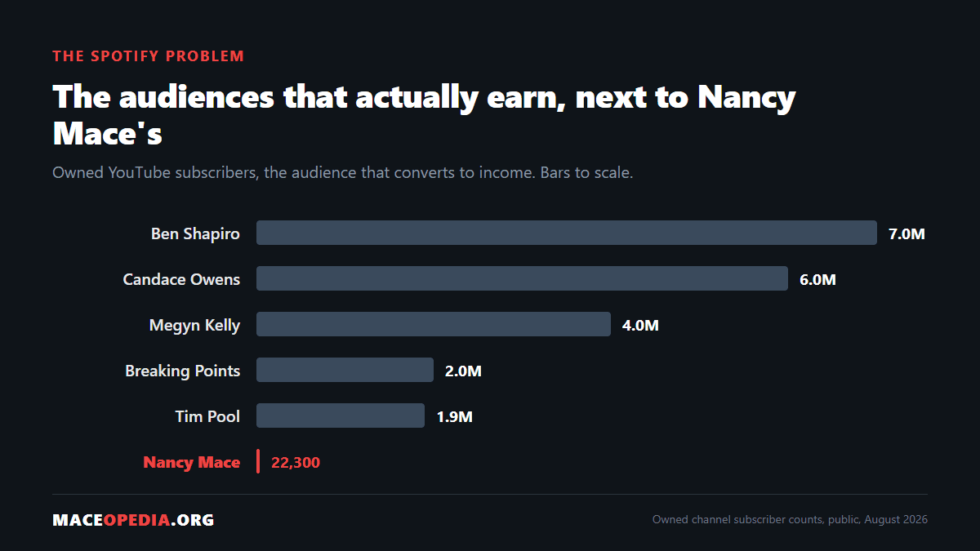The width and height of the screenshot is (980, 551).
Task: Click the Candace Owens name label
Action: coord(181,279)
